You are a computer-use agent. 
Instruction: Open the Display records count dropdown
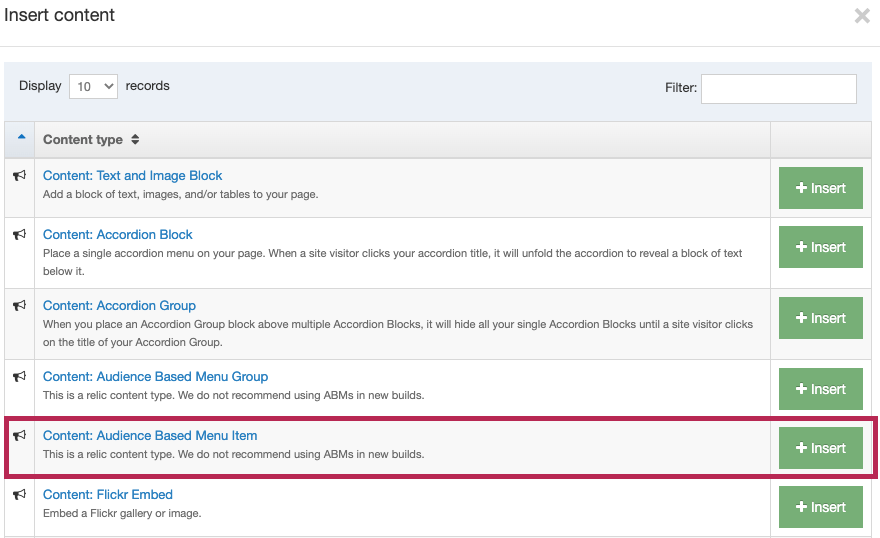93,87
